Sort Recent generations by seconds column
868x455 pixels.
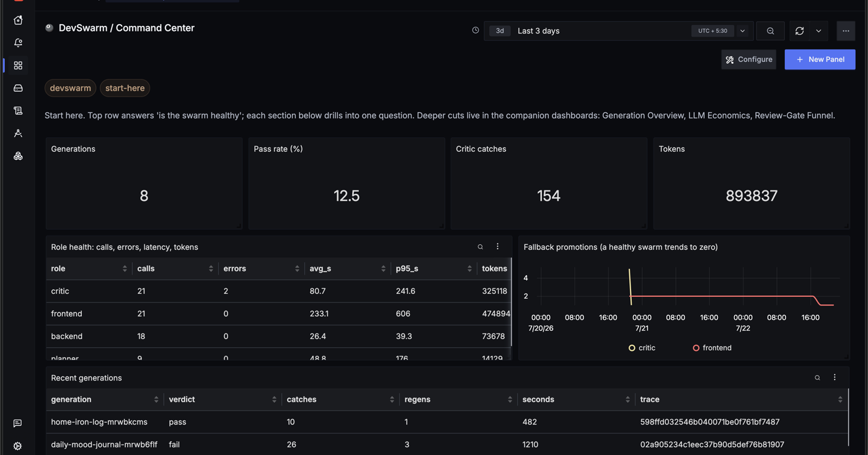pos(627,400)
